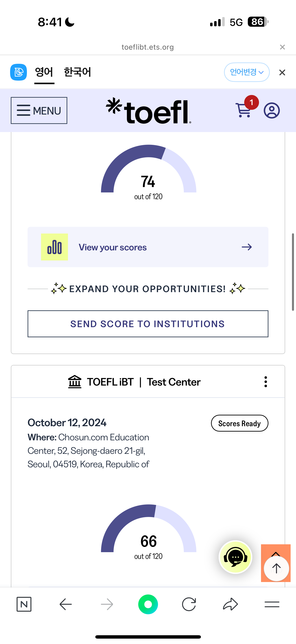Switch to the 한국어 tab
This screenshot has width=296, height=644.
point(77,72)
